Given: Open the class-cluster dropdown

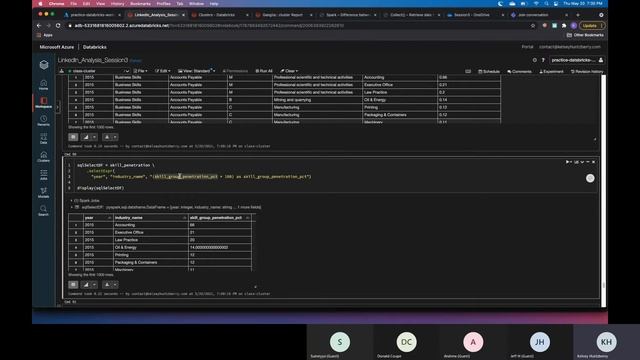Looking at the screenshot, I should pos(98,71).
